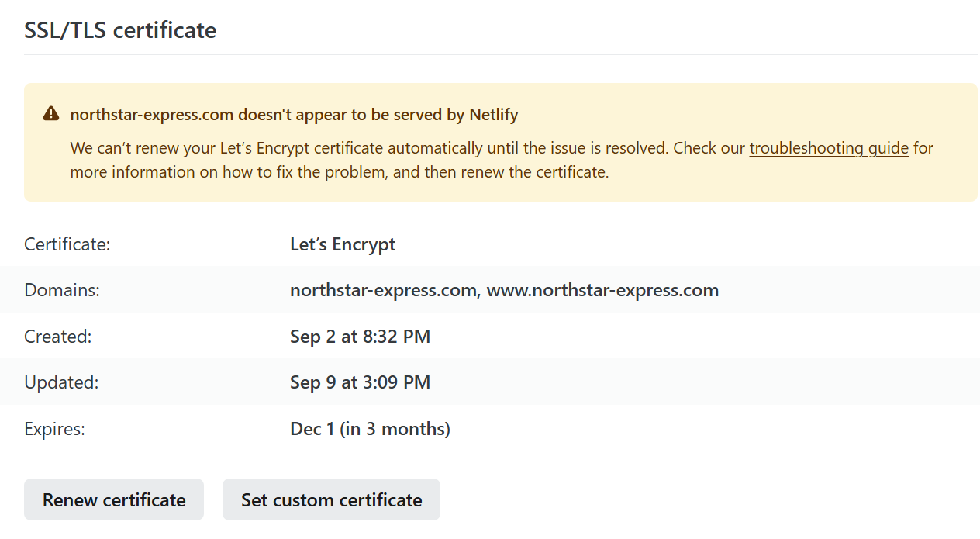Click the warning triangle icon in the alert
The image size is (980, 539).
tap(51, 115)
